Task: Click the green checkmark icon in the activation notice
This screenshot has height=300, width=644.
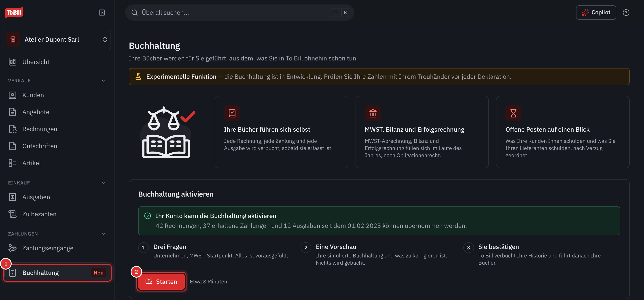Action: [148, 216]
